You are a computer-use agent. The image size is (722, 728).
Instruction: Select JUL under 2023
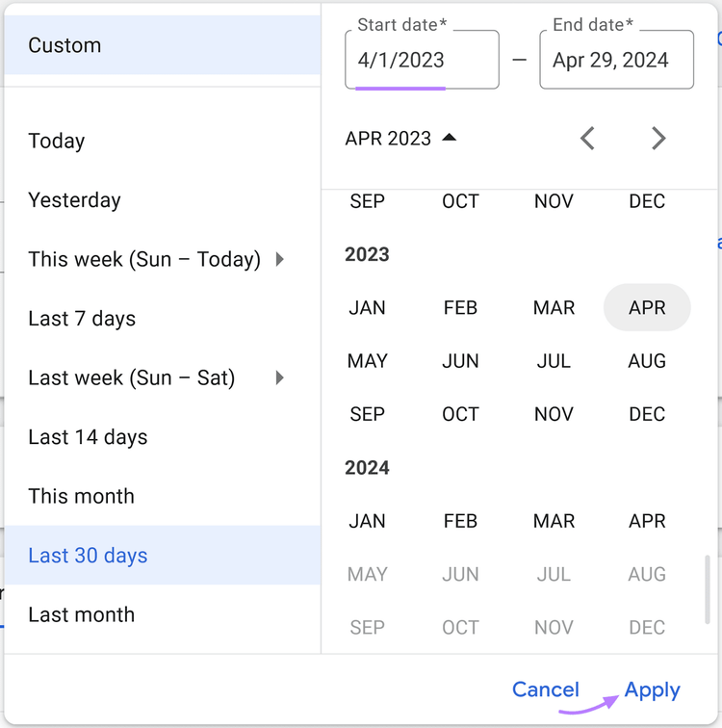pyautogui.click(x=554, y=361)
